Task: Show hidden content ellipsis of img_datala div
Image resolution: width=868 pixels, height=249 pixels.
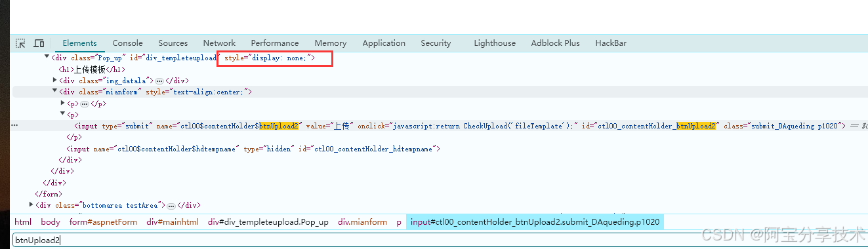Action: (x=159, y=81)
